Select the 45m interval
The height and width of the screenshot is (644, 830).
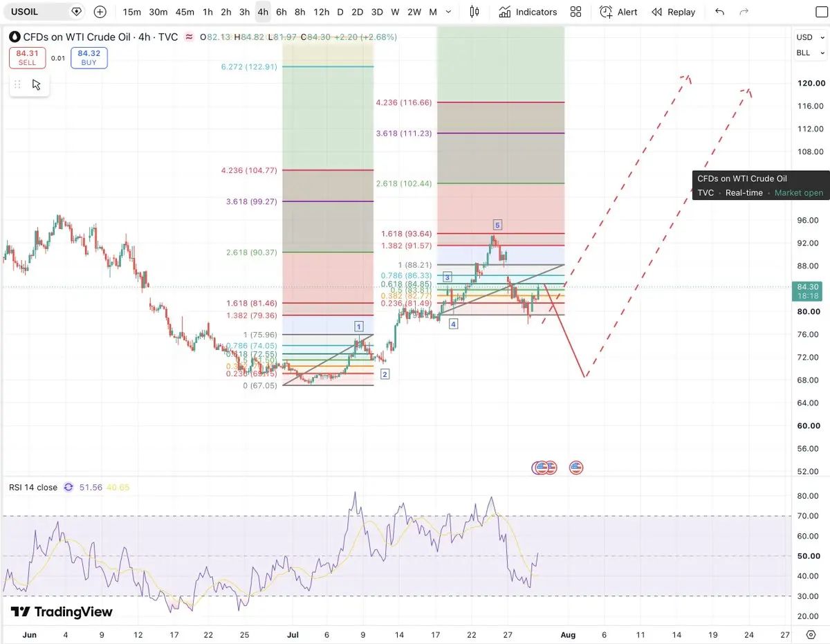185,12
